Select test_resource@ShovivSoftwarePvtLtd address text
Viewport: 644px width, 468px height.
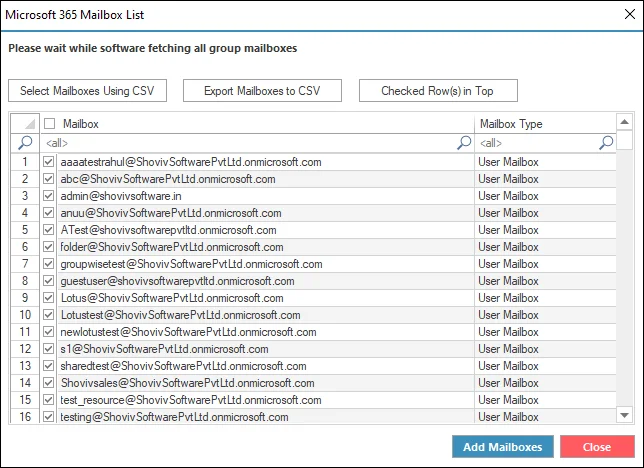191,400
